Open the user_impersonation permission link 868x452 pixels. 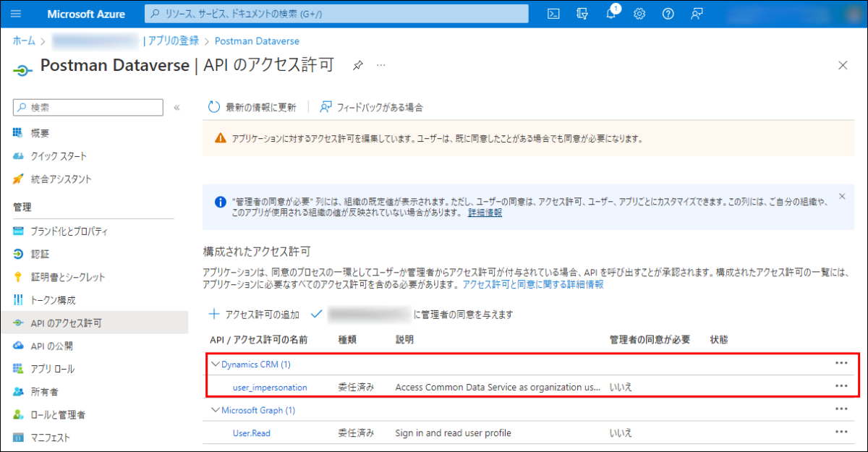[270, 387]
